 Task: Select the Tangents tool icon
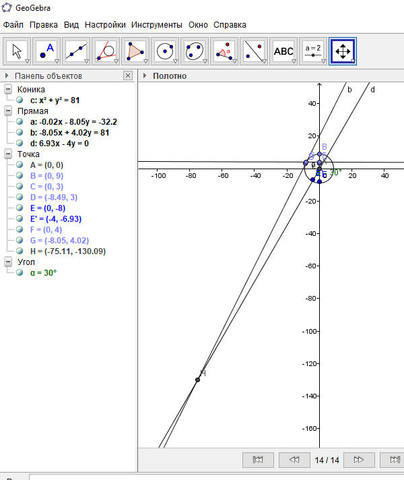(x=106, y=52)
